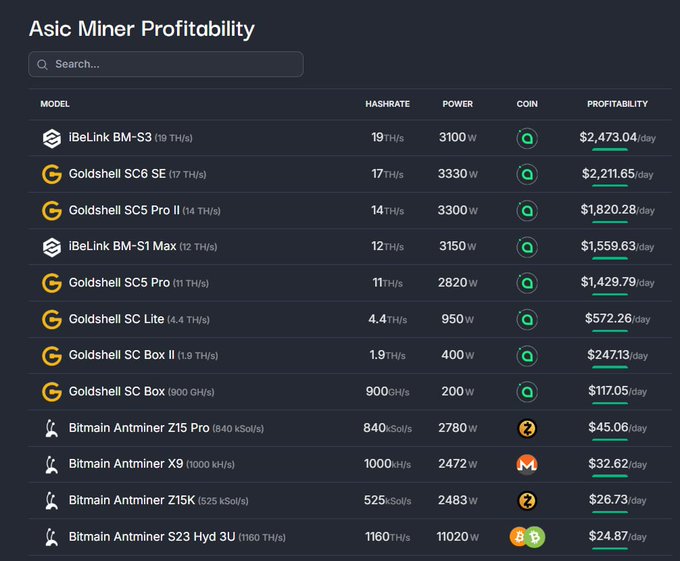Click the 2472 W power value

coord(458,464)
